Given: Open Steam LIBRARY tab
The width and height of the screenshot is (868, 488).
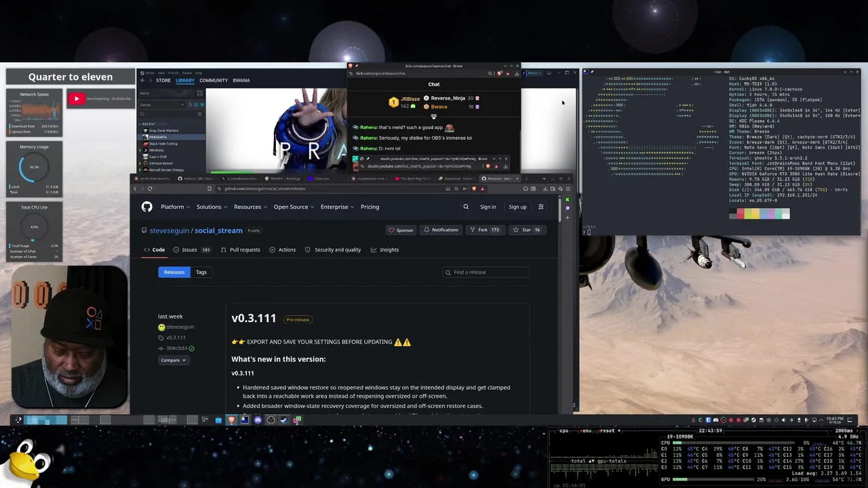Looking at the screenshot, I should click(184, 80).
